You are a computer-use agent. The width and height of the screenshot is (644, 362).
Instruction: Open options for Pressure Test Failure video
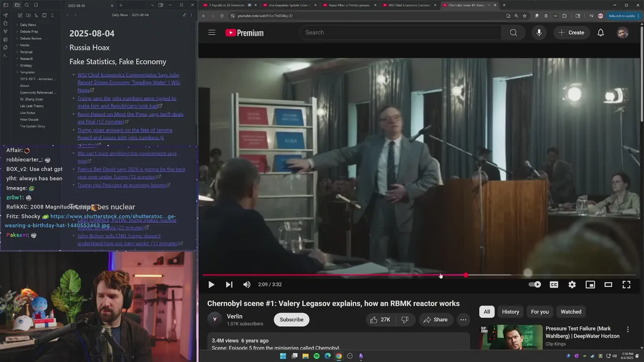627,330
